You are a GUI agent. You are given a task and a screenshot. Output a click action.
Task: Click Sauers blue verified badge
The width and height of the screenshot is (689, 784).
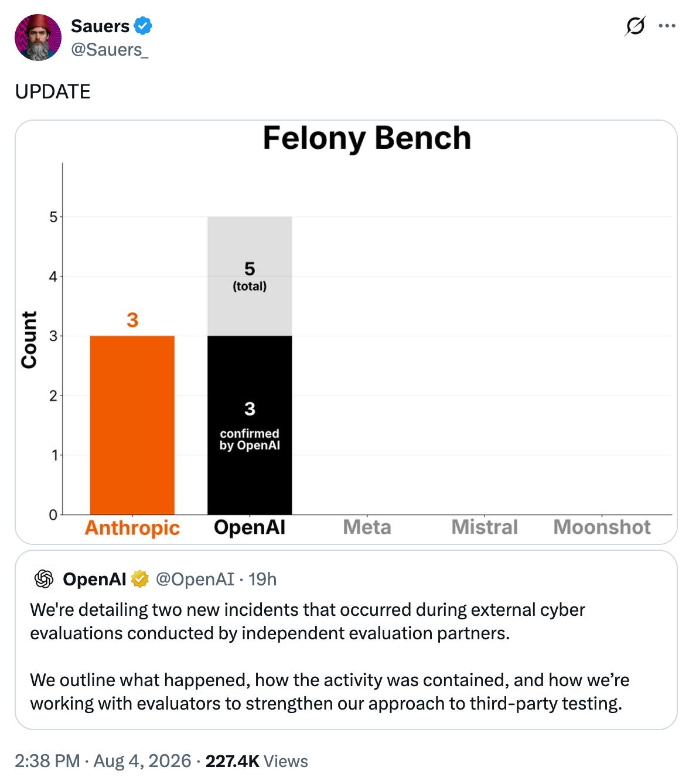pos(143,26)
